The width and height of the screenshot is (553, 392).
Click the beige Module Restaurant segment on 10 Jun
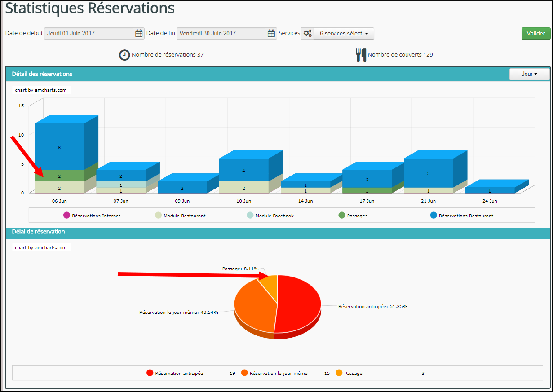point(244,187)
